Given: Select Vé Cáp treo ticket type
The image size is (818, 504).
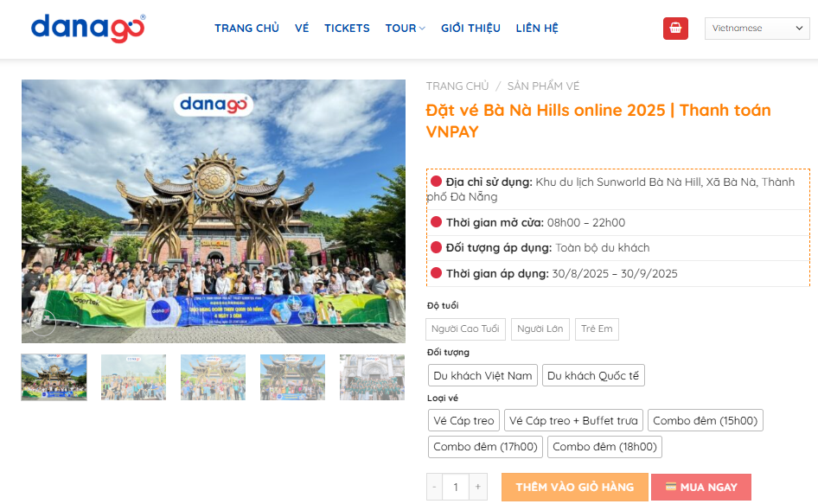Looking at the screenshot, I should coord(463,420).
